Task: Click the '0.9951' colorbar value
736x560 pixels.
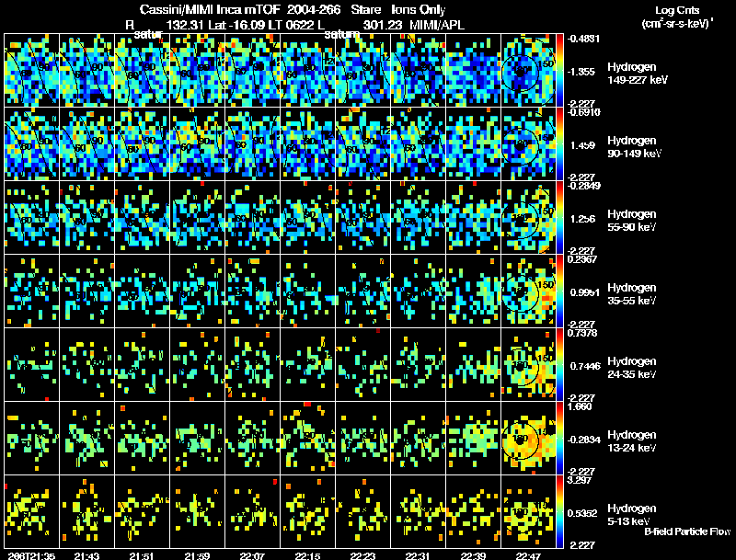Action: 585,292
